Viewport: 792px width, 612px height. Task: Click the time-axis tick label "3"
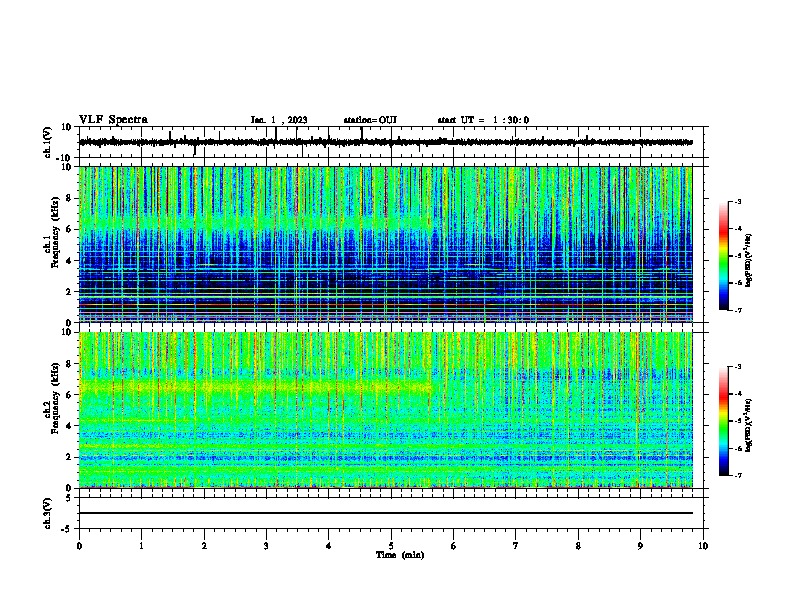tap(266, 546)
